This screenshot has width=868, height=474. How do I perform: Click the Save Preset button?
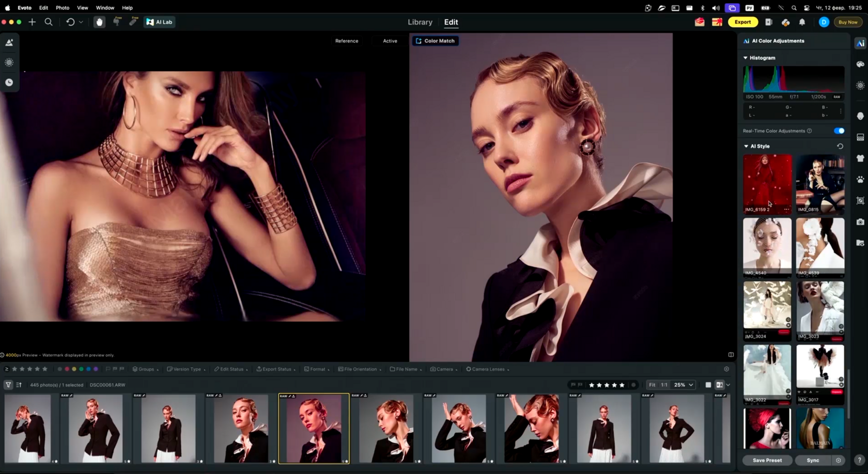coord(767,460)
